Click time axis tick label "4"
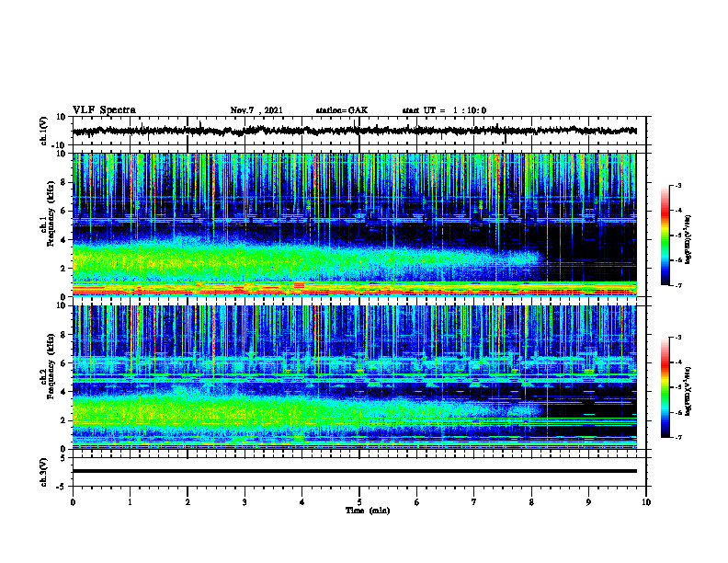728x563 pixels. 301,502
